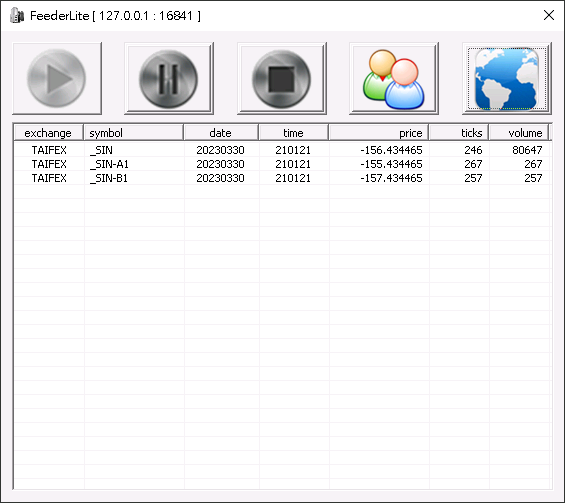Sort by the symbol column header
565x503 pixels.
[x=134, y=133]
